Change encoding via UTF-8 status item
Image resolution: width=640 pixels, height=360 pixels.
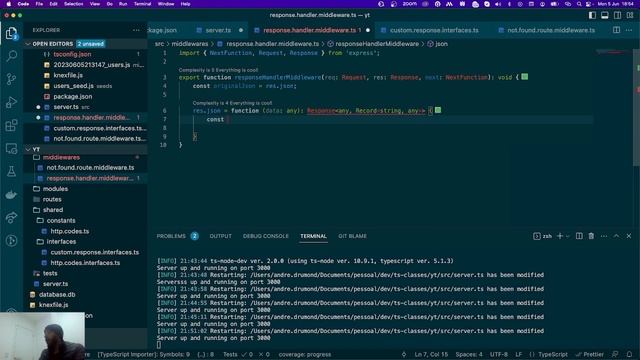tap(498, 354)
